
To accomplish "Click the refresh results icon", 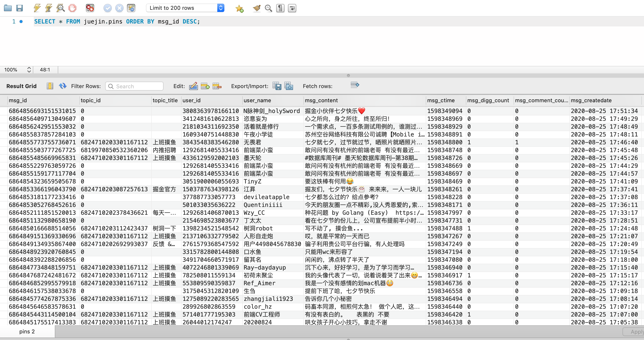I will [x=62, y=86].
